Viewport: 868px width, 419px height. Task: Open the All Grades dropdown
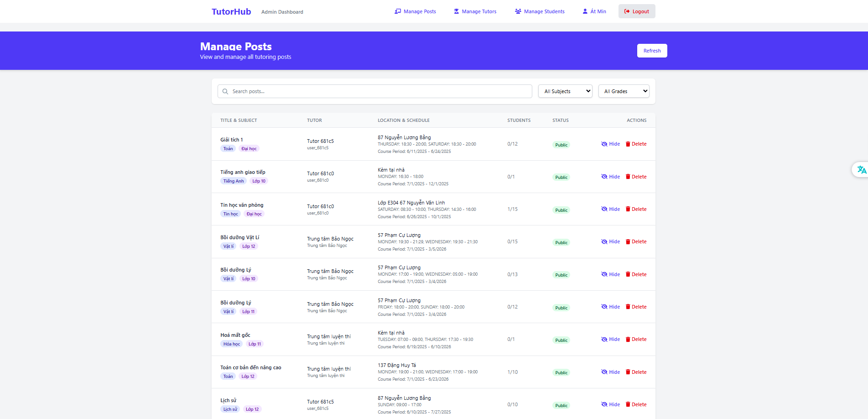pyautogui.click(x=624, y=91)
